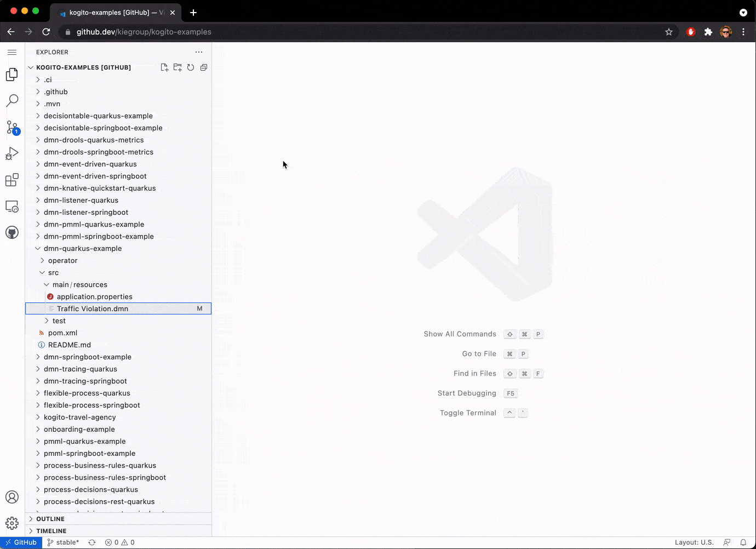Click the GitHub remote indicator button
The image size is (756, 549).
coord(21,542)
